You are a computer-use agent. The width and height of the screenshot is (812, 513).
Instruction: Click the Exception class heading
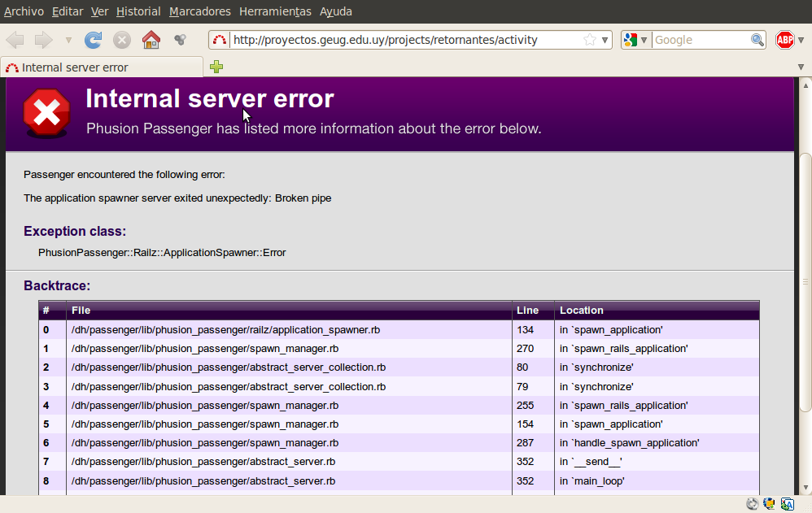75,232
